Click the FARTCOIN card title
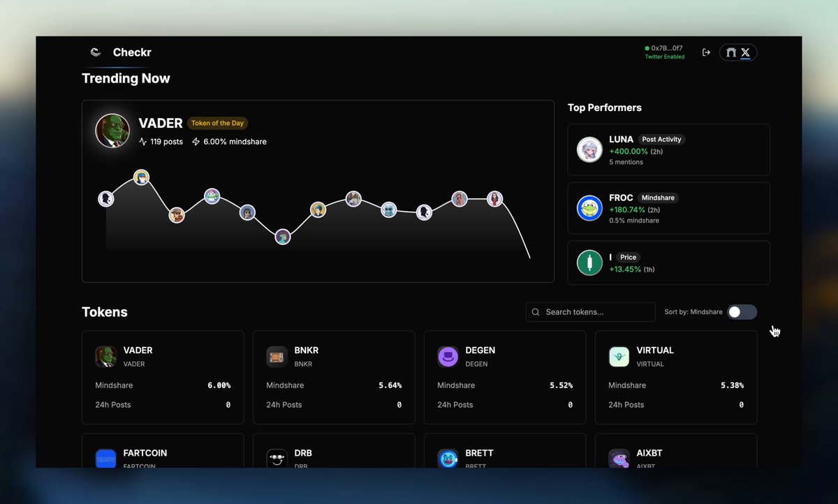 145,453
